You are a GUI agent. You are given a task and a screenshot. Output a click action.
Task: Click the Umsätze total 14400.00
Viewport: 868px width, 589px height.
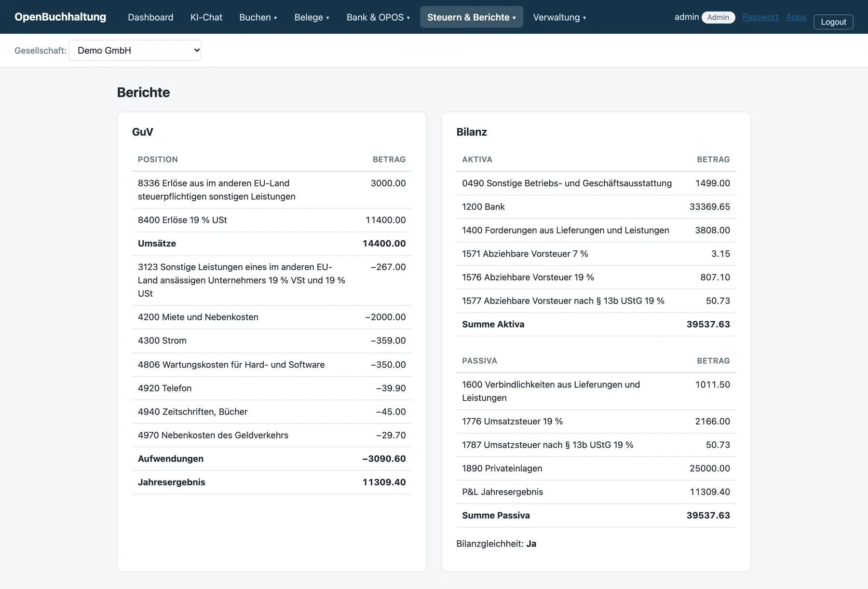click(x=384, y=244)
